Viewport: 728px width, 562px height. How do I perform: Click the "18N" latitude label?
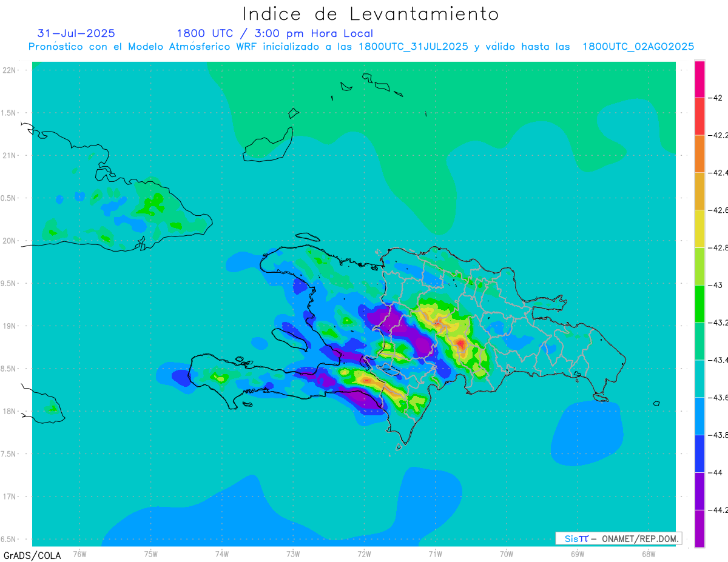click(10, 412)
